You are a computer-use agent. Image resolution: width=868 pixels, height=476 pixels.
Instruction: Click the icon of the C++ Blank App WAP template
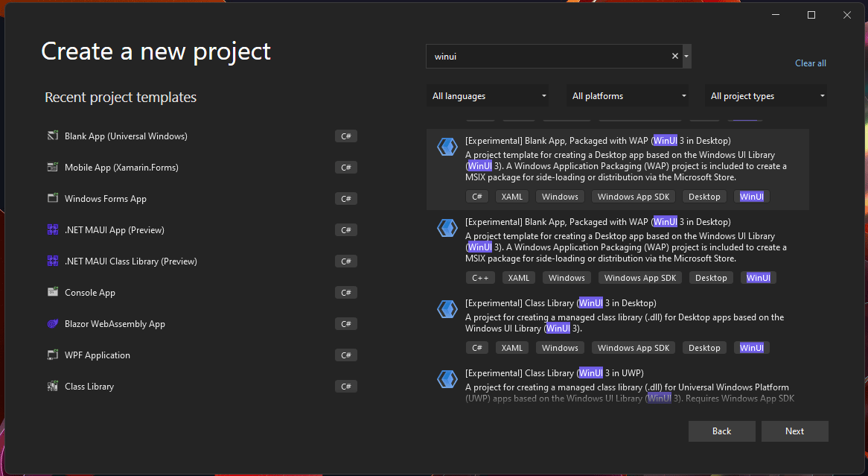click(447, 228)
